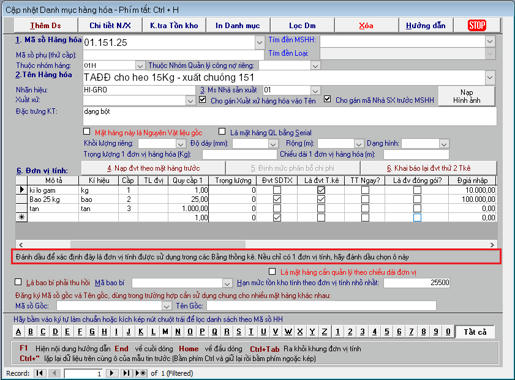This screenshot has height=380, width=515.
Task: Open Tên Hàng hóa dropdown arrow
Action: tap(490, 78)
